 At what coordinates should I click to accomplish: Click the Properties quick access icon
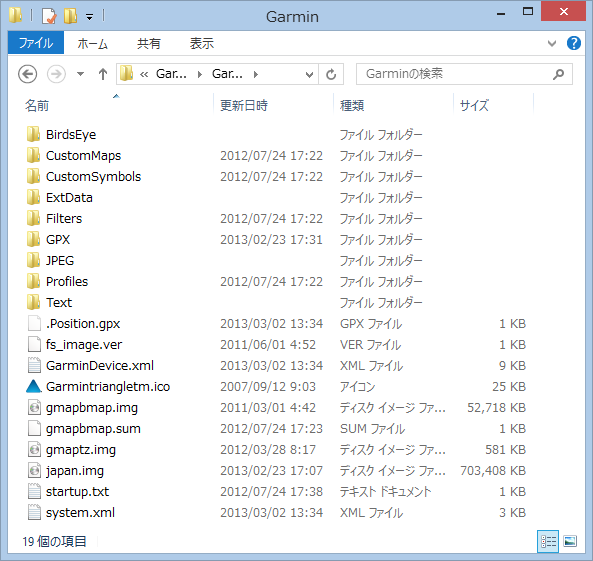point(49,16)
